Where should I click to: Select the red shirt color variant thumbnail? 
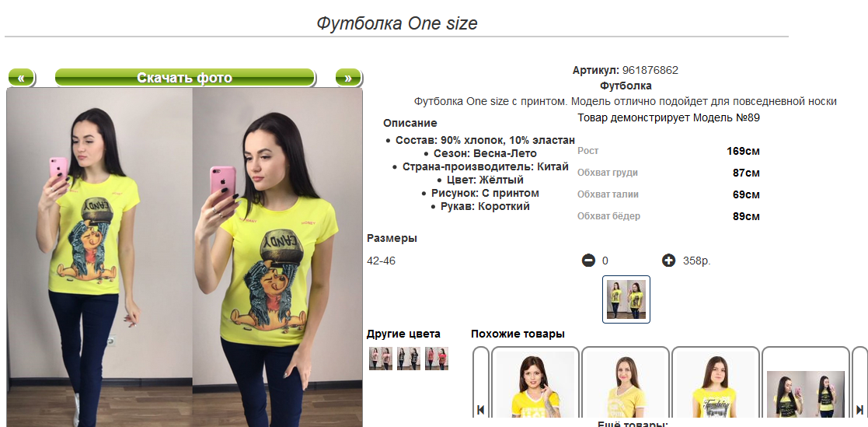pyautogui.click(x=437, y=359)
